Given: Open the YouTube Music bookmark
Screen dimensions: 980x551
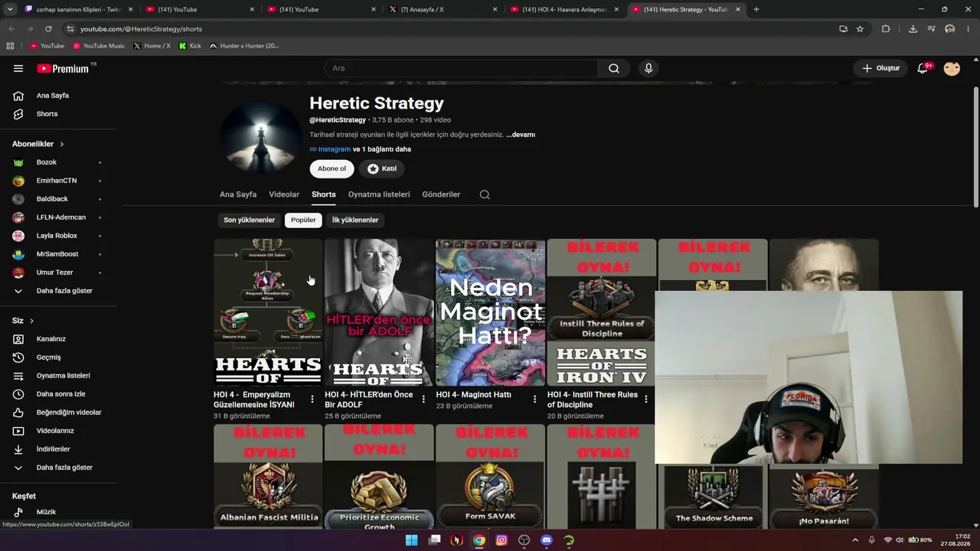Looking at the screenshot, I should click(99, 46).
